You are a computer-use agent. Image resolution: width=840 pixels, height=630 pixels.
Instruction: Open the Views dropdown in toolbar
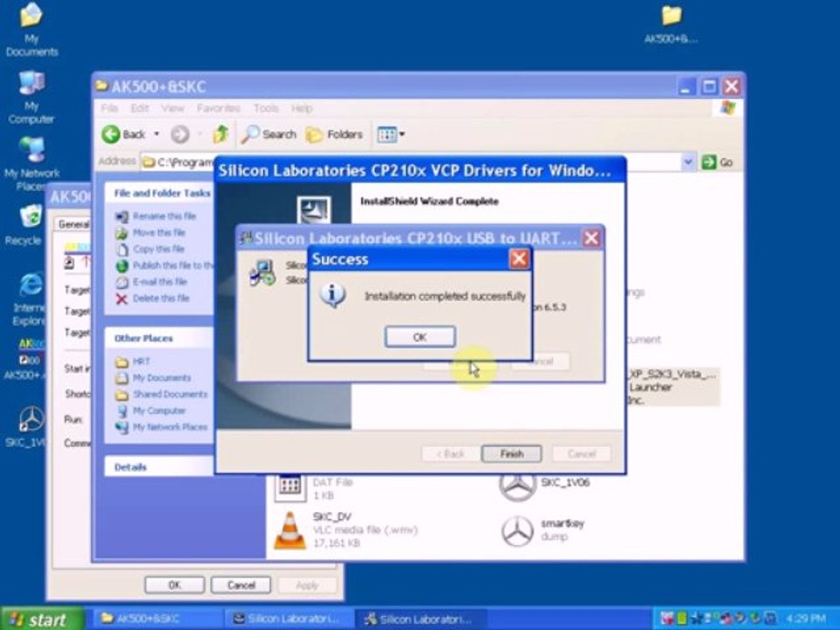[x=390, y=134]
